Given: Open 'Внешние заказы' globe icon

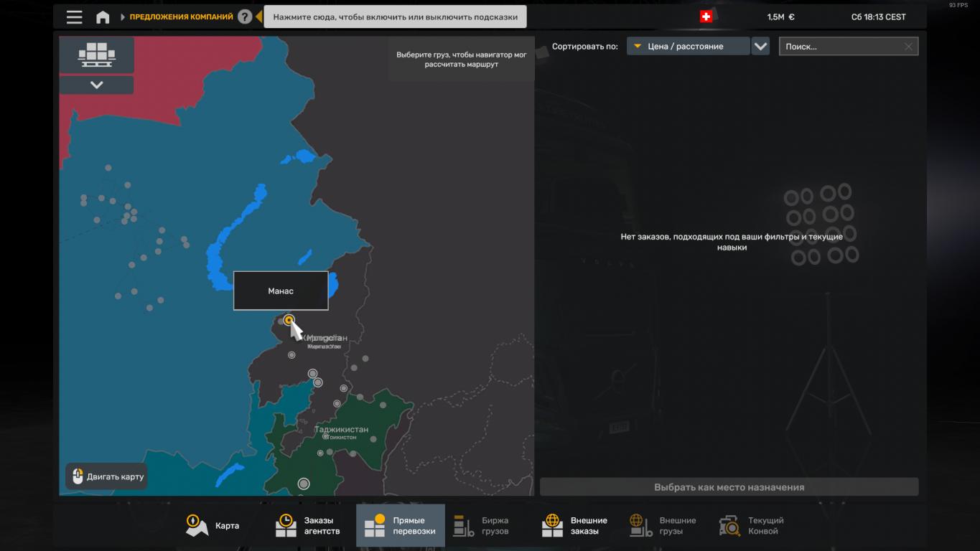Looking at the screenshot, I should click(552, 526).
